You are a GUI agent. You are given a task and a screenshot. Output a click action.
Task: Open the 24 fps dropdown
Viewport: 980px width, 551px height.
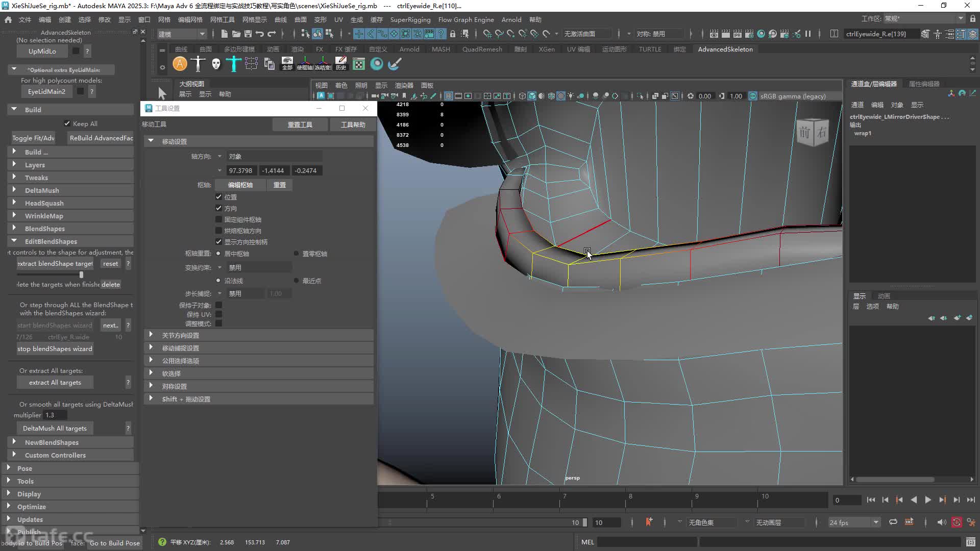(x=854, y=522)
